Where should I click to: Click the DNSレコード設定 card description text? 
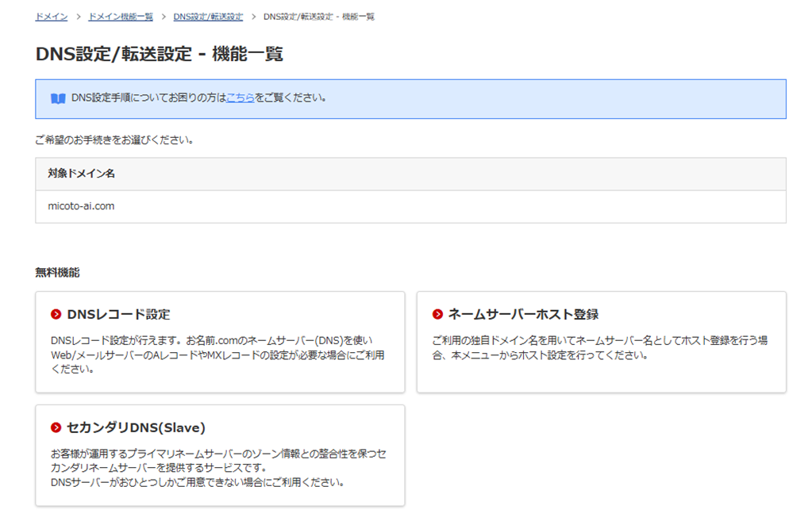click(x=217, y=355)
